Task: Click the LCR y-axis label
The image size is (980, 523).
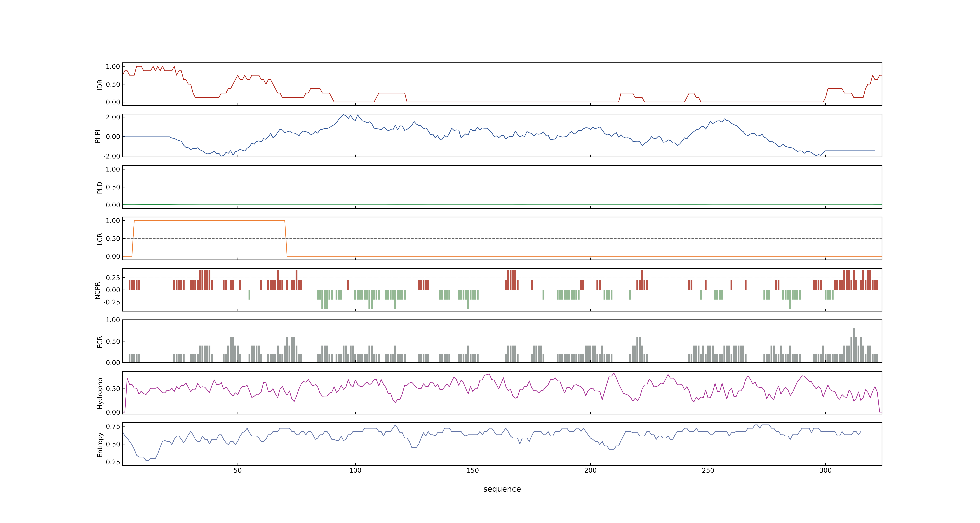Action: point(100,239)
